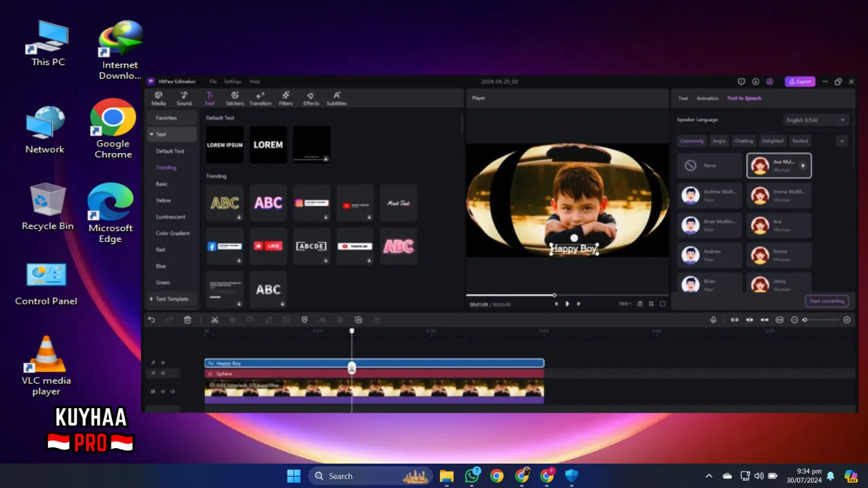This screenshot has height=488, width=868.
Task: Open the Settings menu
Action: pyautogui.click(x=233, y=81)
